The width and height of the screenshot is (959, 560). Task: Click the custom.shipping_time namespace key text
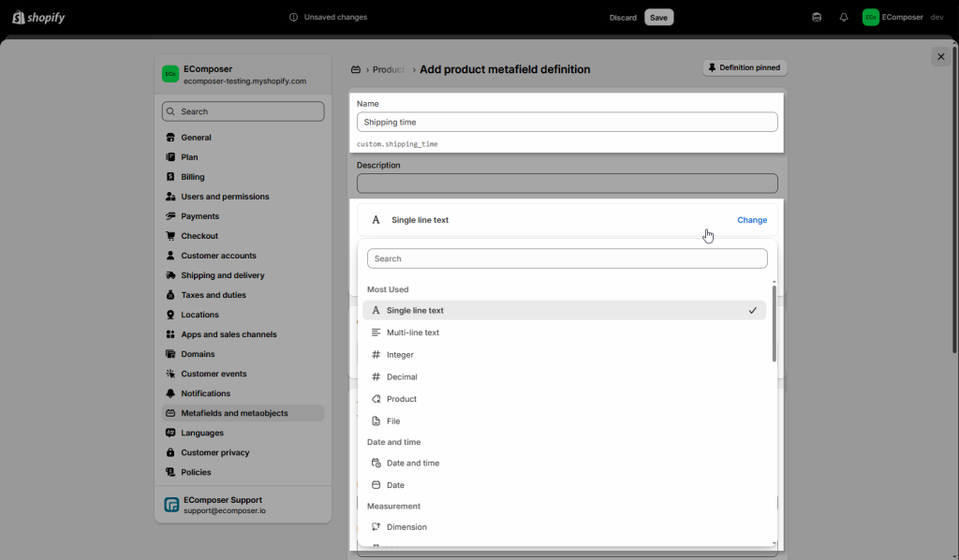[397, 144]
